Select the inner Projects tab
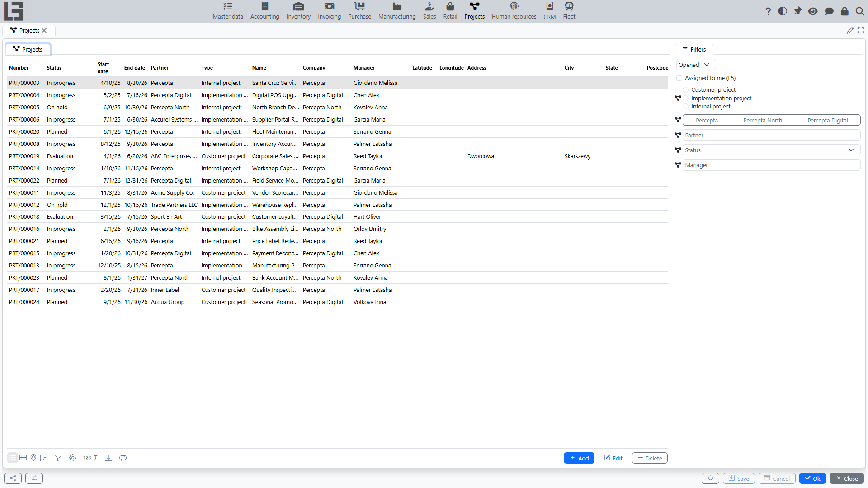 tap(28, 49)
